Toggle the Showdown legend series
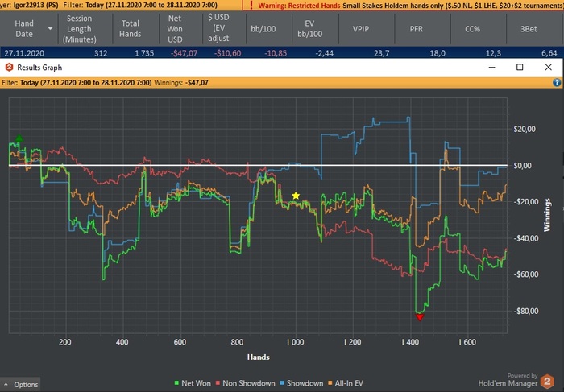 (301, 383)
